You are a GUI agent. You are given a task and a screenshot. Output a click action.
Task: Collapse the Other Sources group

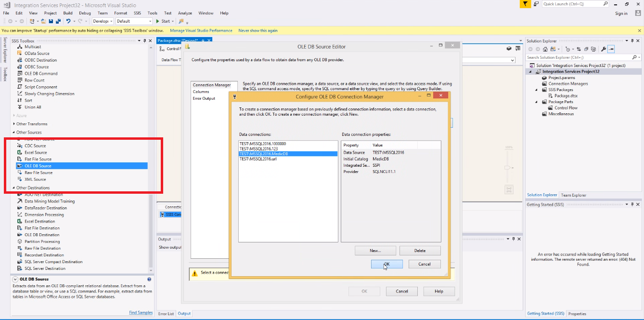pos(13,133)
